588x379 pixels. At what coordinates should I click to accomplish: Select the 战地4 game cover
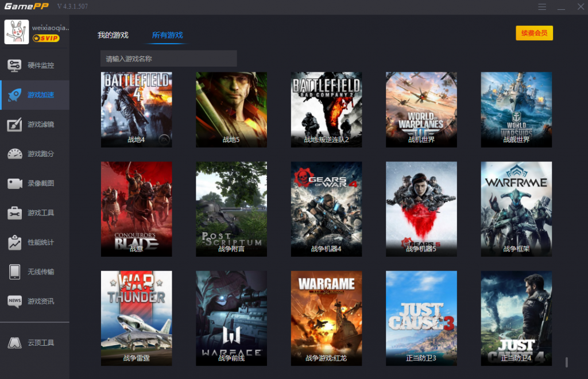136,110
